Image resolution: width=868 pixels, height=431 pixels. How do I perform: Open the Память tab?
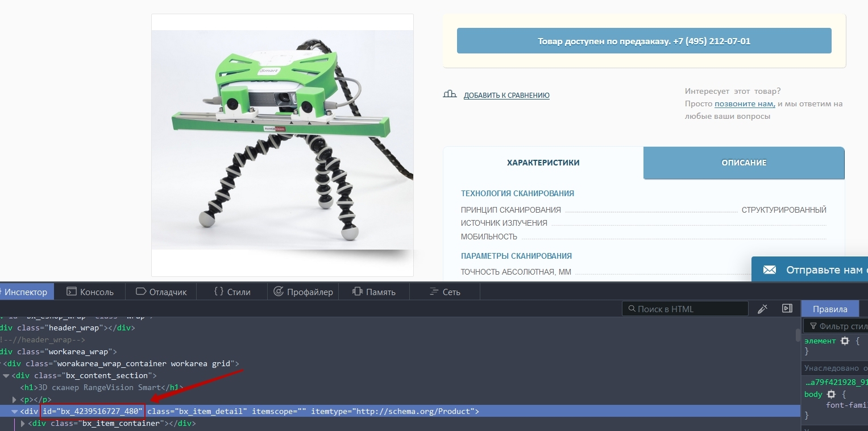(373, 292)
